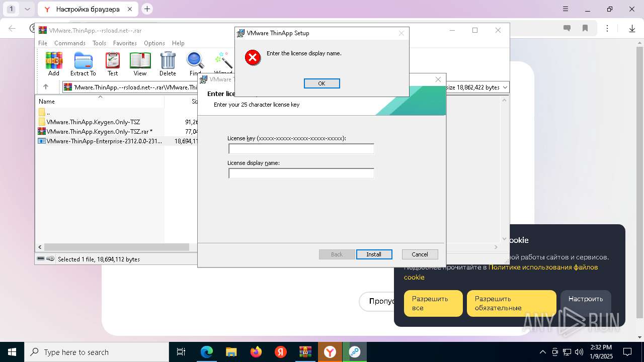
Task: Open WinRAR from the taskbar
Action: tap(305, 352)
